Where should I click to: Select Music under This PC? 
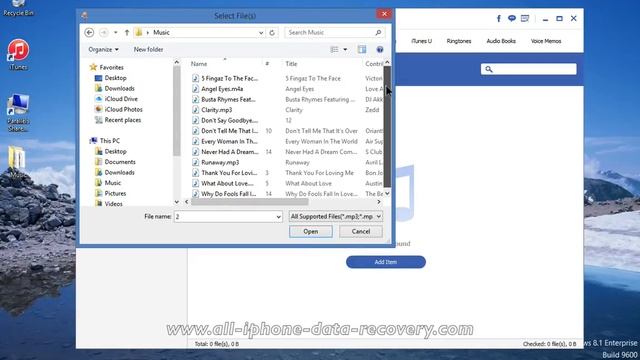tap(113, 183)
